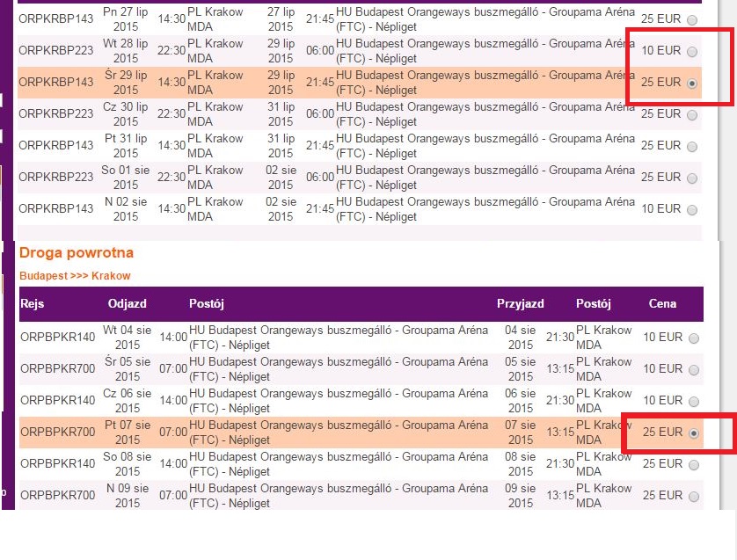This screenshot has width=737, height=560.
Task: Select radio for Śr 29 lip 14:30 departure
Action: tap(692, 84)
